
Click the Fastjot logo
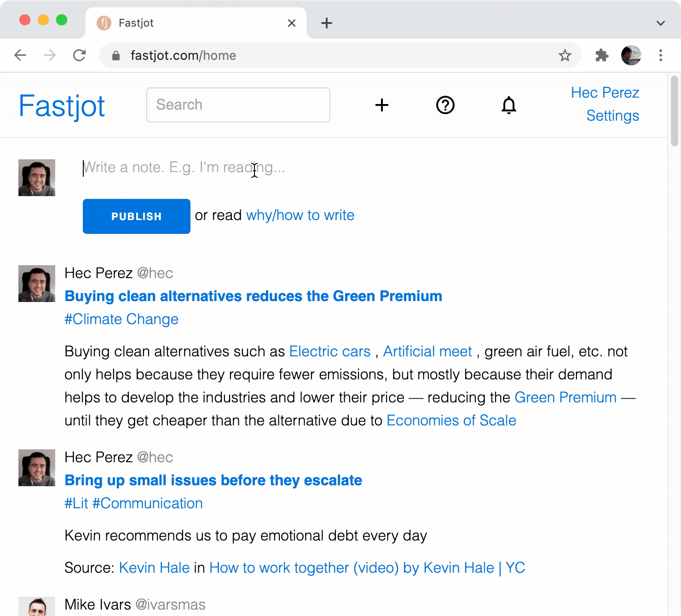tap(61, 106)
